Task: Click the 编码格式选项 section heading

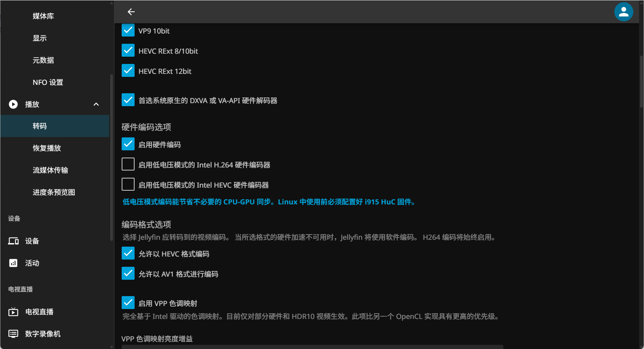Action: 146,224
